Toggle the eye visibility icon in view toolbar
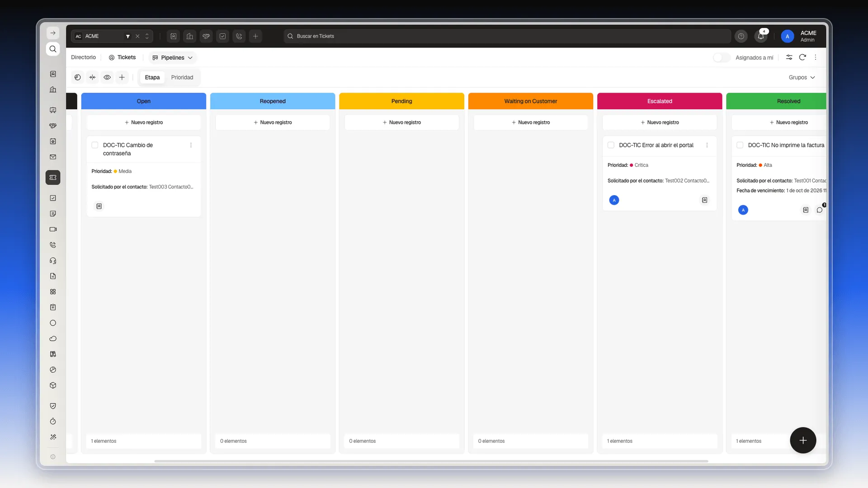This screenshot has width=868, height=488. tap(107, 77)
